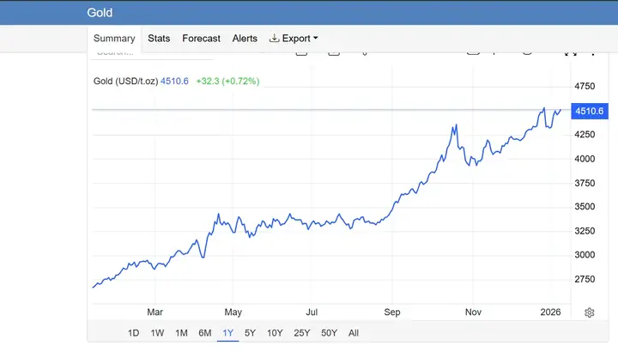Click the May x-axis label
The image size is (618, 364).
[x=233, y=312]
